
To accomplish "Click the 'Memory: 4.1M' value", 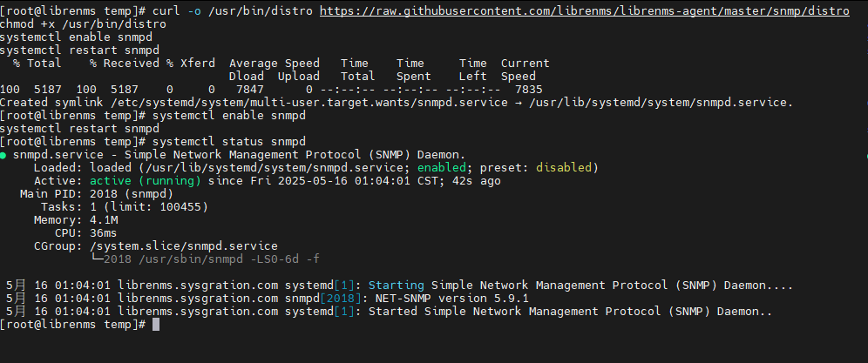I will [76, 220].
